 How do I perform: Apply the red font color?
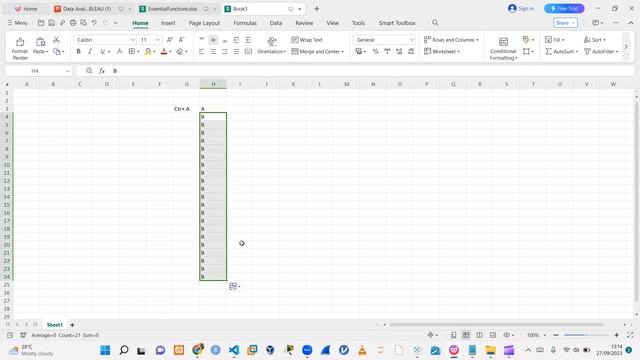pyautogui.click(x=164, y=51)
